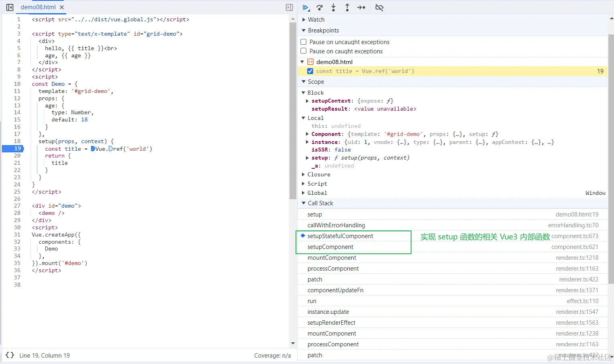Select the setup call stack frame

(x=453, y=214)
